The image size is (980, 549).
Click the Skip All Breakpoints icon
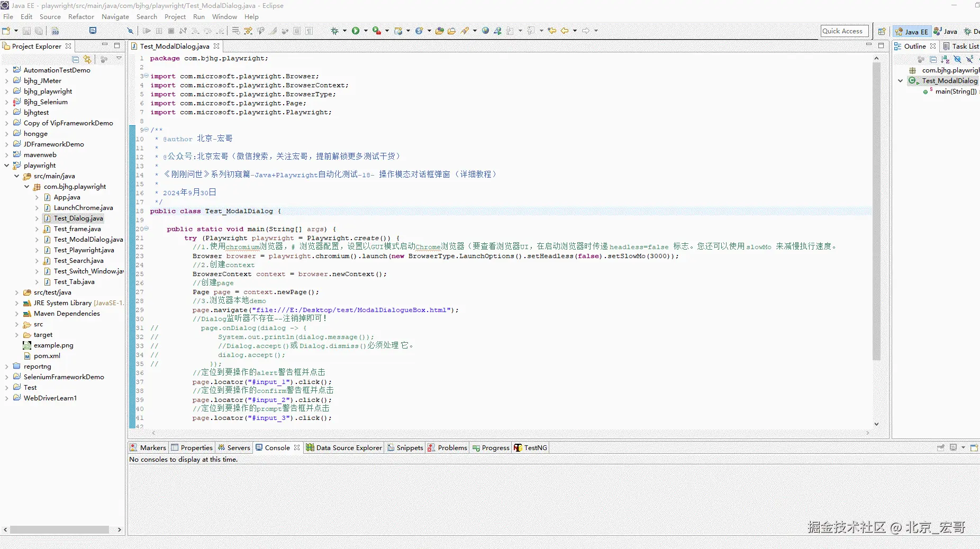pyautogui.click(x=130, y=31)
